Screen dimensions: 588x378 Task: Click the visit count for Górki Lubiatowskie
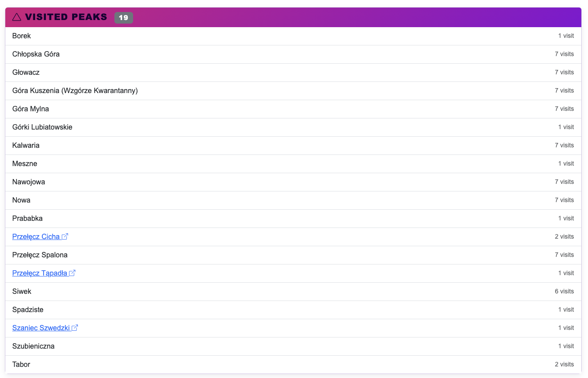[x=566, y=127]
